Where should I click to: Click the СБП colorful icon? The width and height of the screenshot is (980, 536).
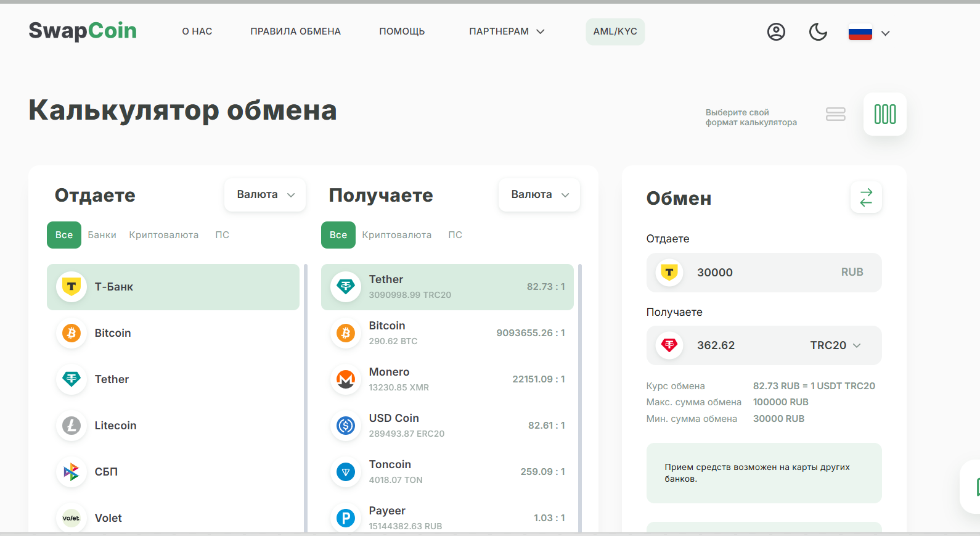71,472
